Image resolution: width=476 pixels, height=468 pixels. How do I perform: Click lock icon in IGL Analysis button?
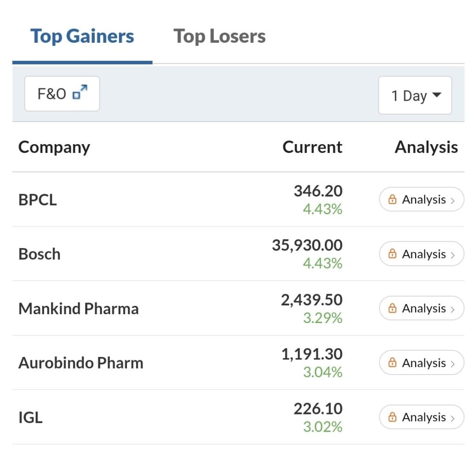(392, 417)
